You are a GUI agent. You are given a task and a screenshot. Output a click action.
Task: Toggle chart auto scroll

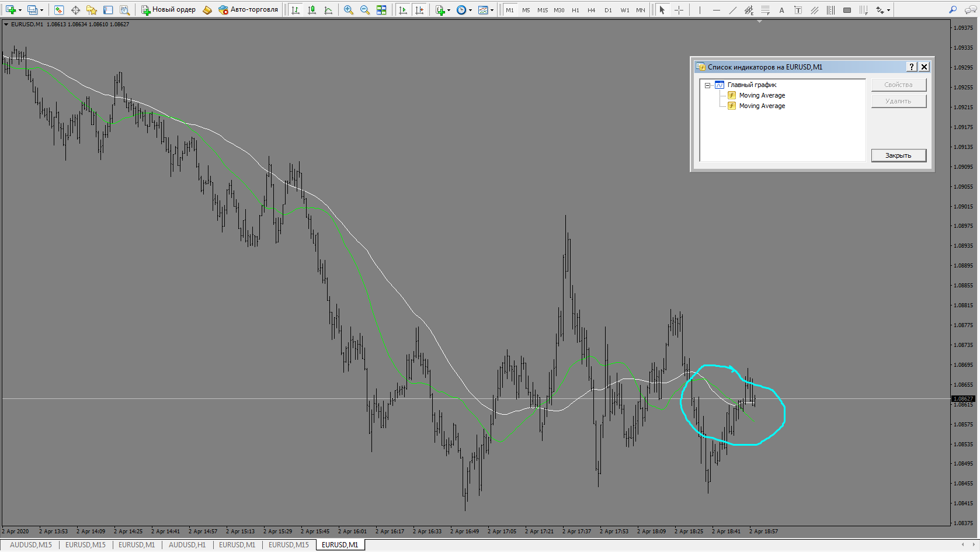point(403,10)
